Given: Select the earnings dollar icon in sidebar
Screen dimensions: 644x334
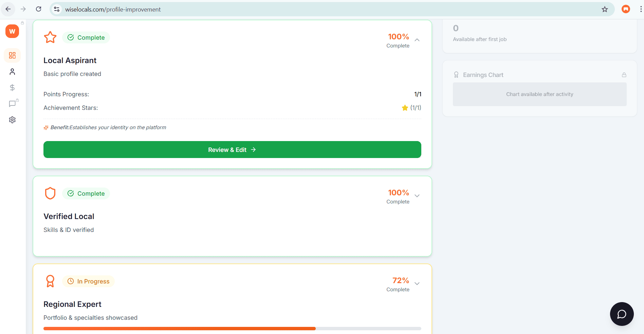Looking at the screenshot, I should click(x=12, y=87).
